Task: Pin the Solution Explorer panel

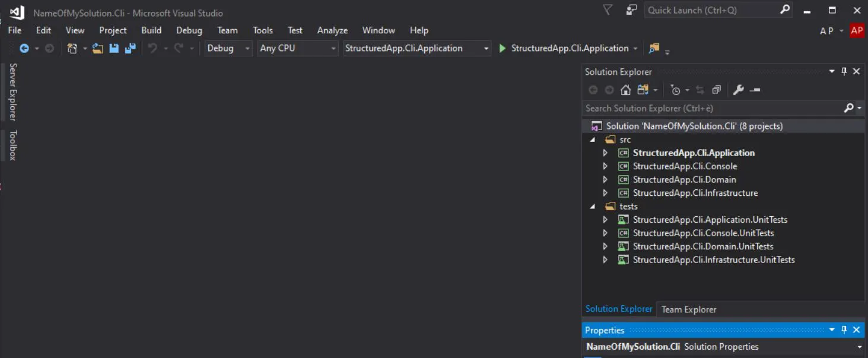Action: pyautogui.click(x=844, y=71)
